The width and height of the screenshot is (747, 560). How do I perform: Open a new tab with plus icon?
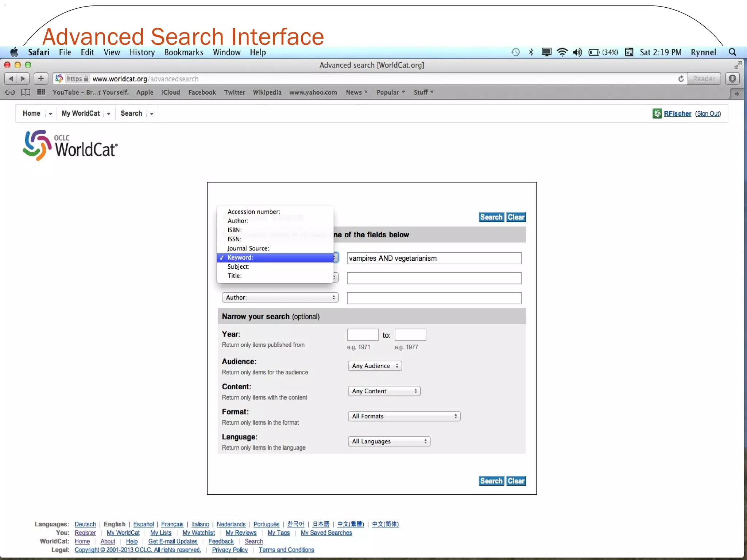click(737, 94)
